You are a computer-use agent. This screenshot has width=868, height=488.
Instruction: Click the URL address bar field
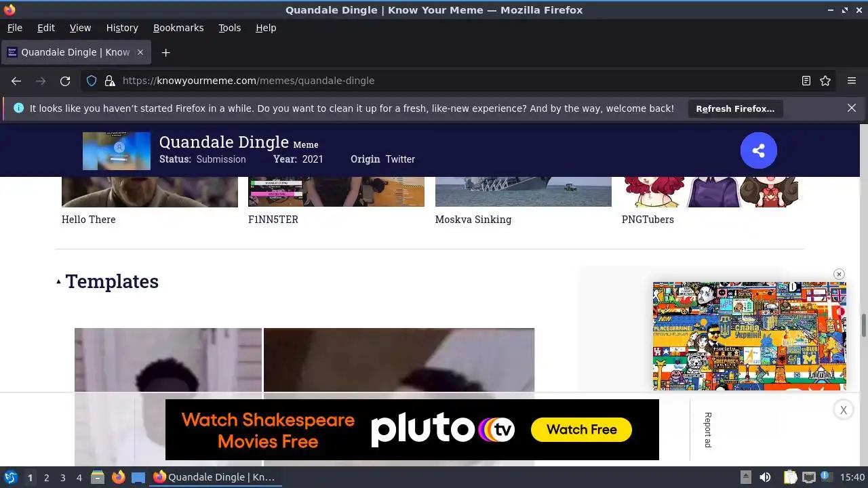pyautogui.click(x=458, y=81)
